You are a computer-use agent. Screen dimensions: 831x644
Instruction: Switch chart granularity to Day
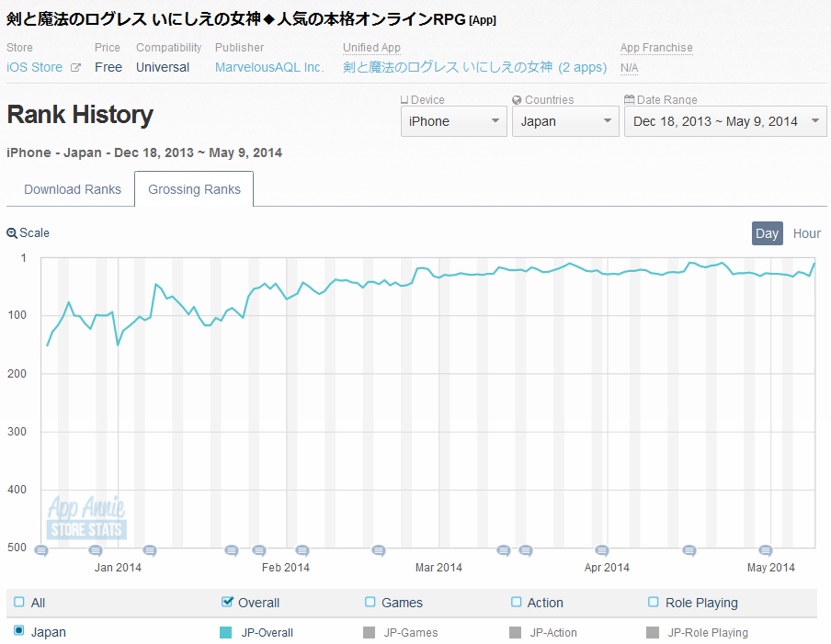point(767,233)
